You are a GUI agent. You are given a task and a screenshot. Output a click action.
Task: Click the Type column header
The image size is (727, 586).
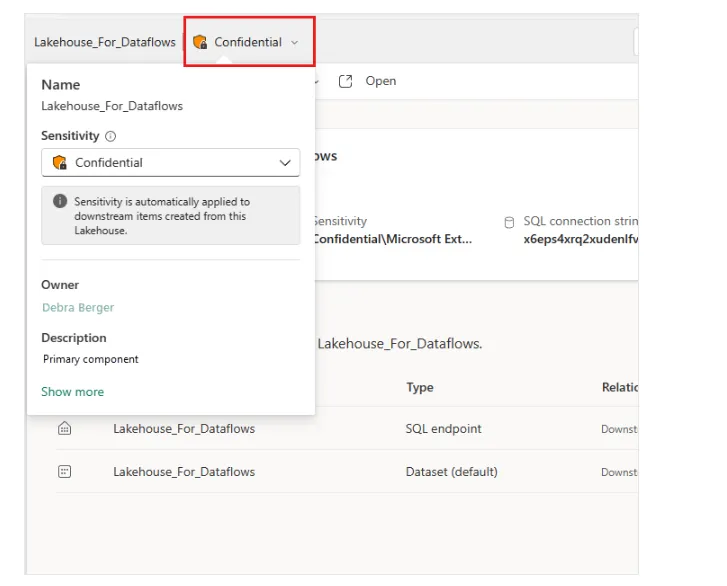pyautogui.click(x=420, y=387)
